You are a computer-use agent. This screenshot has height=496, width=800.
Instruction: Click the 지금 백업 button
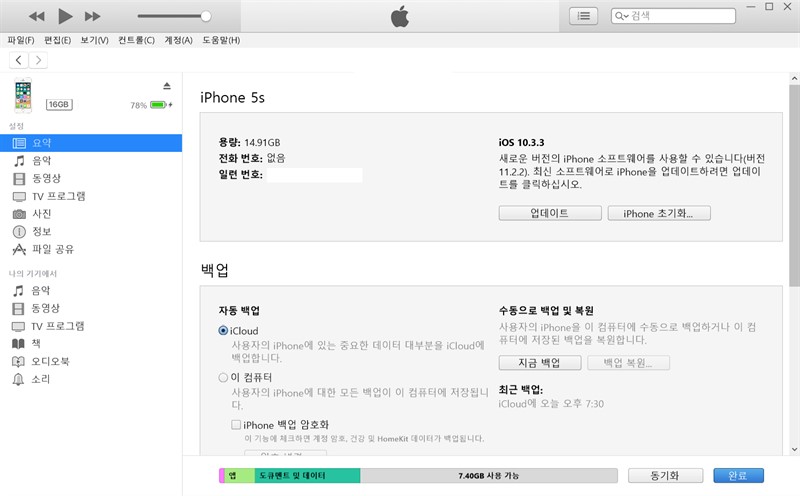pyautogui.click(x=540, y=363)
